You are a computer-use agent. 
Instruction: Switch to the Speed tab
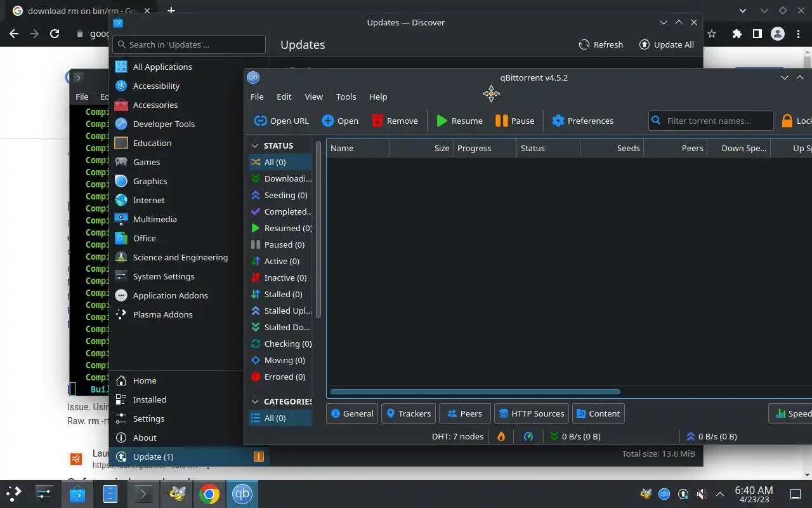point(792,413)
